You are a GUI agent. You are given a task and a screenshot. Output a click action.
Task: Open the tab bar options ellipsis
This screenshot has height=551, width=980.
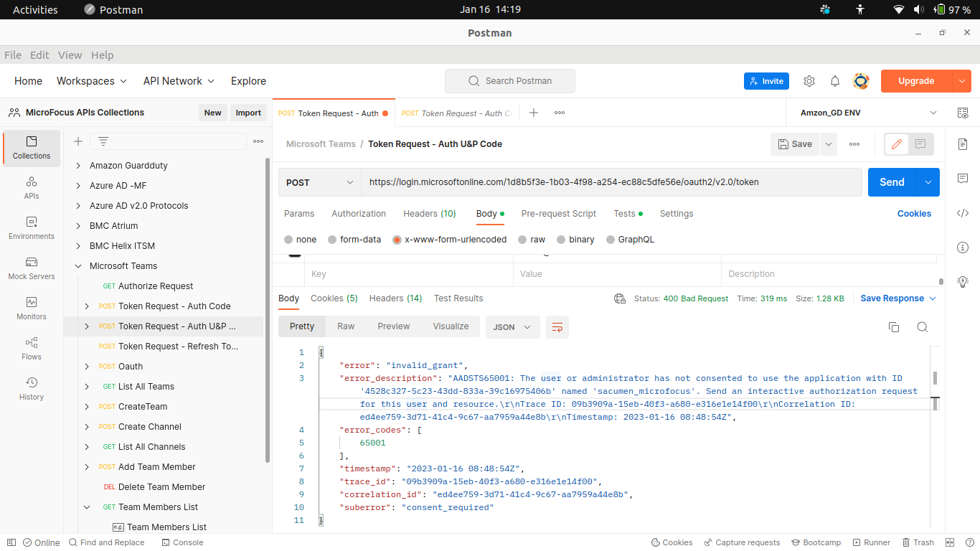560,113
